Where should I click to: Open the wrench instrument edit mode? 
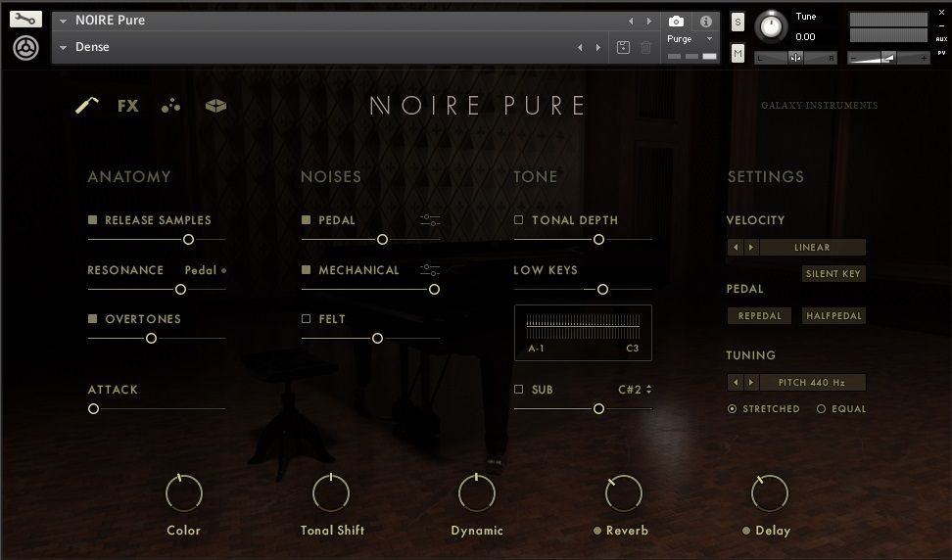pyautogui.click(x=25, y=20)
